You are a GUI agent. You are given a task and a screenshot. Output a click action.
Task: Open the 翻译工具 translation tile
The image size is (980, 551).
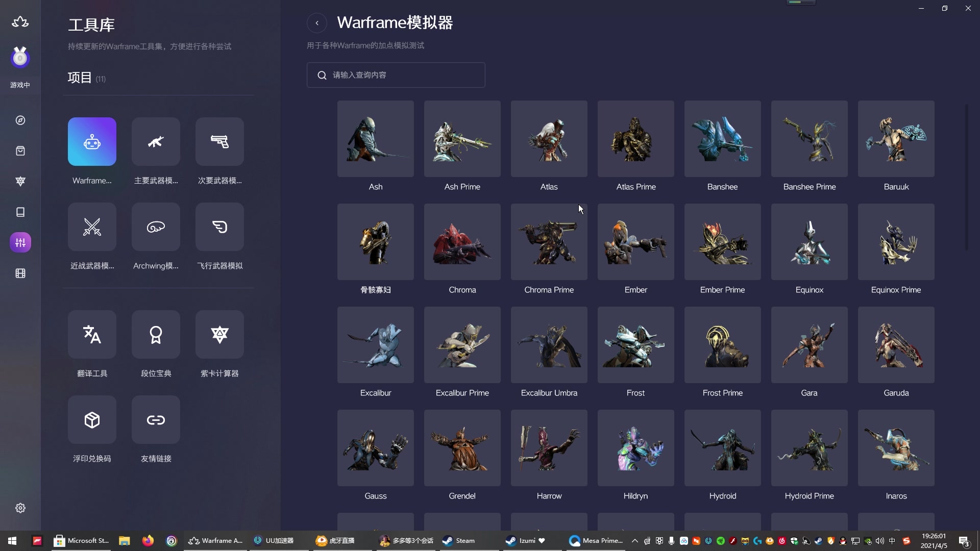[92, 334]
